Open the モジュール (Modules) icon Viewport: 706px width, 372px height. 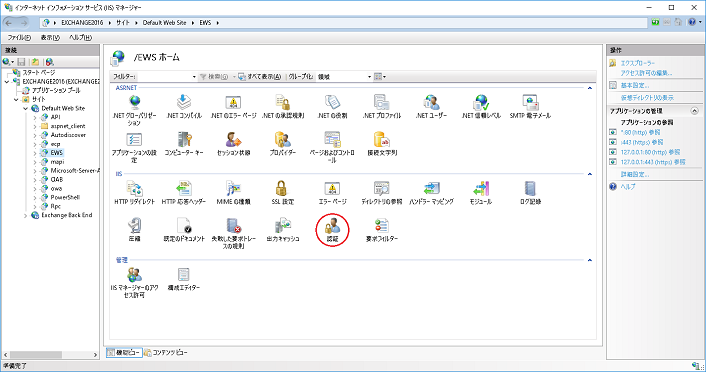pos(480,192)
